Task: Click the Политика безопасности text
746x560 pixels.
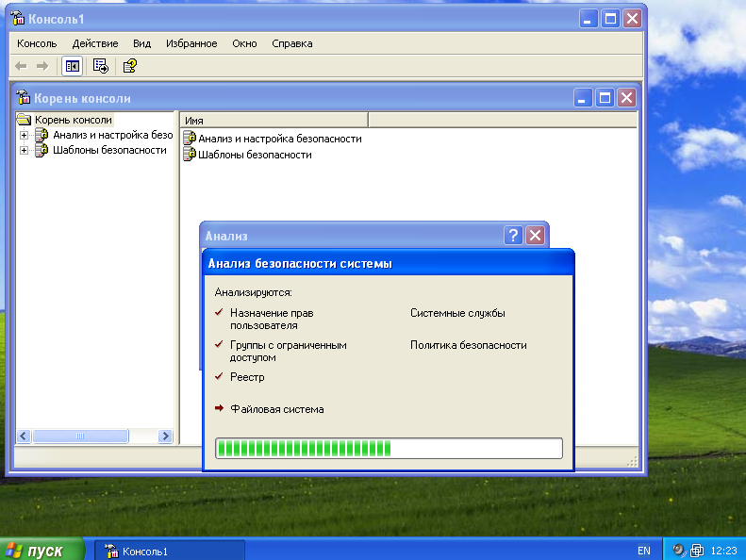Action: pyautogui.click(x=468, y=345)
